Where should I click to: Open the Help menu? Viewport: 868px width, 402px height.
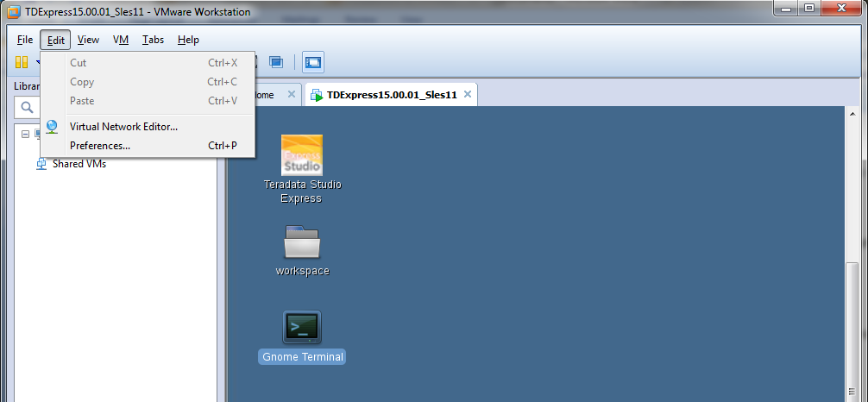click(x=188, y=40)
